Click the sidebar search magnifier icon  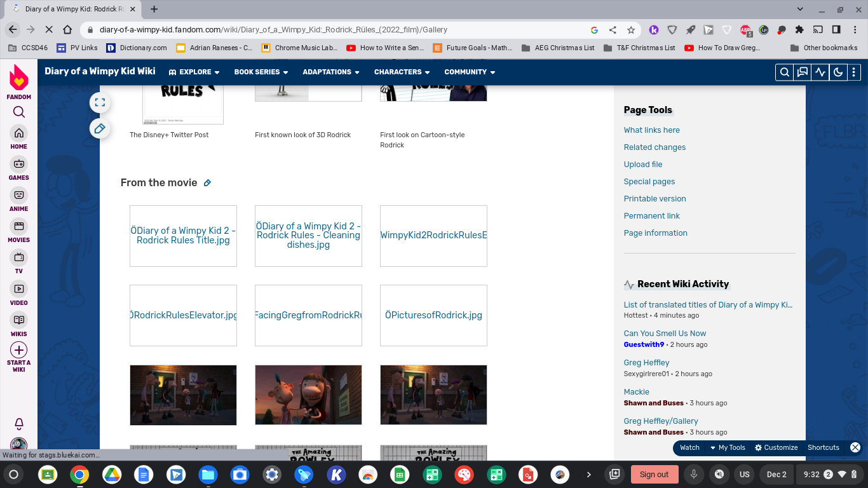pos(19,112)
